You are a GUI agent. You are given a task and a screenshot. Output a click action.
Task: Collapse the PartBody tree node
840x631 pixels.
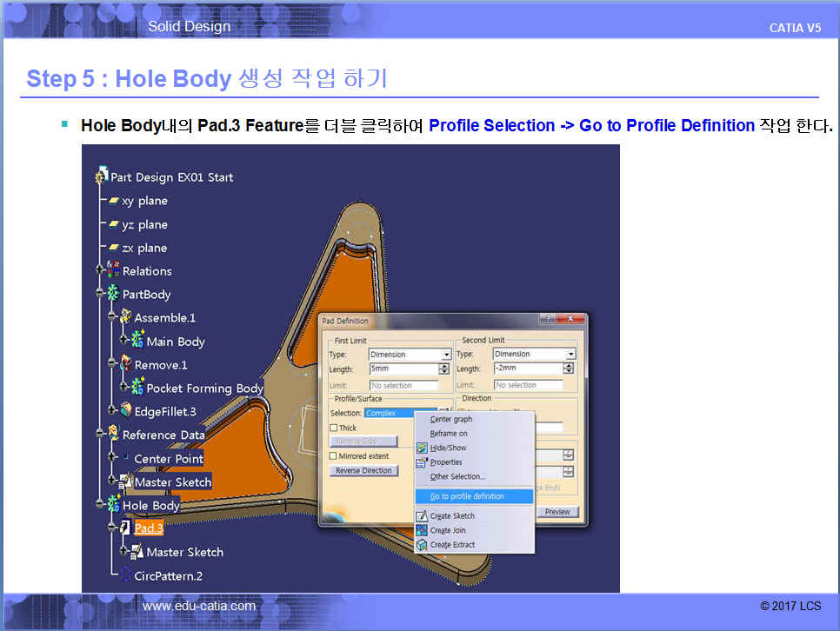click(x=101, y=295)
